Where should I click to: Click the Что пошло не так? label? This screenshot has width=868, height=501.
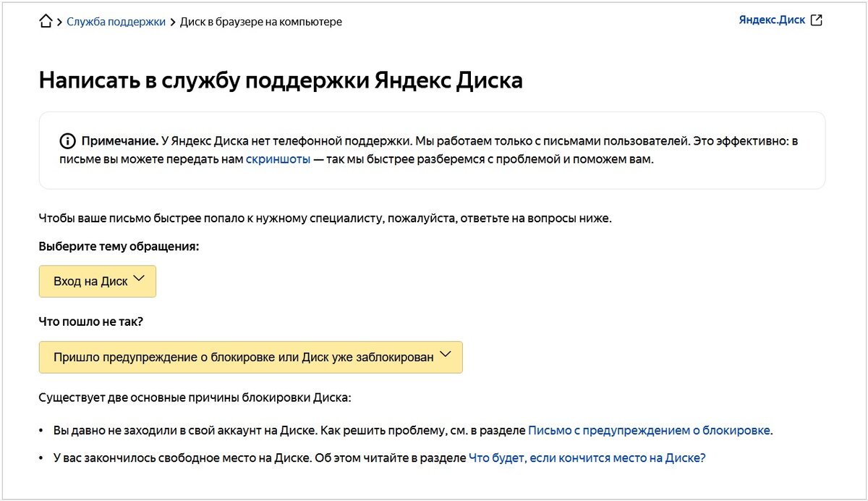pos(91,322)
